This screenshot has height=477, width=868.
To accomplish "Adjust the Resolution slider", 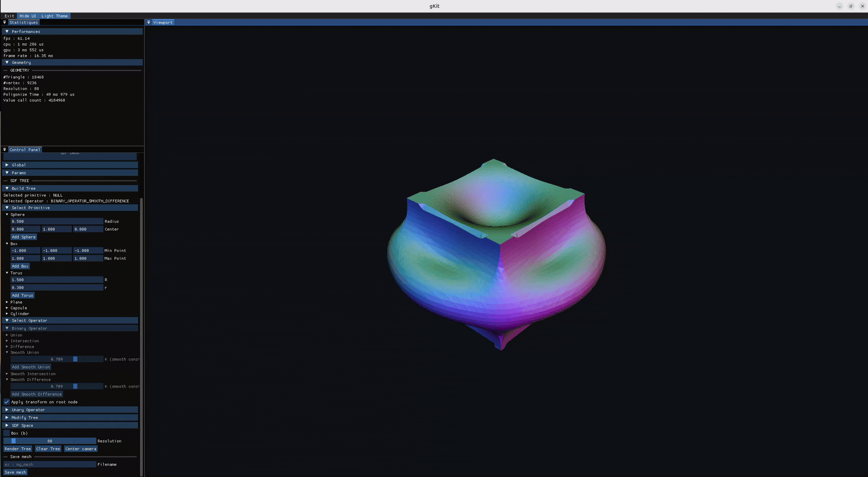I will 49,441.
